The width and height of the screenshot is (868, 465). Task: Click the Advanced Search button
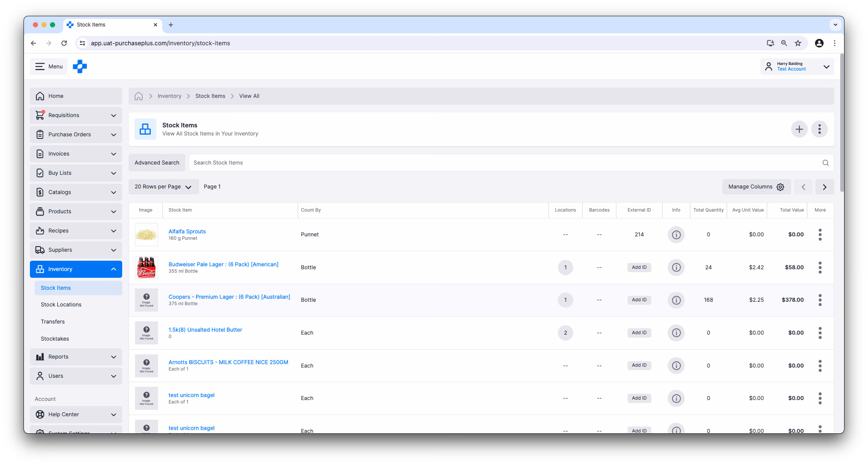(157, 163)
